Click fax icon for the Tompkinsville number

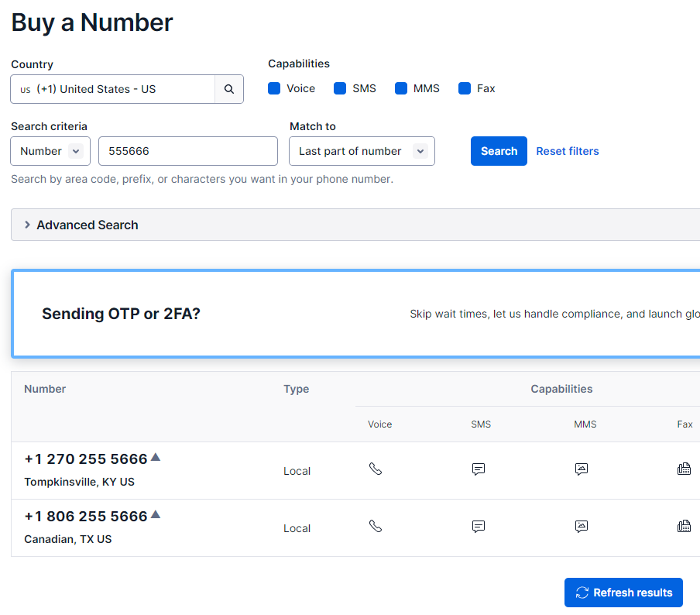[x=684, y=469]
